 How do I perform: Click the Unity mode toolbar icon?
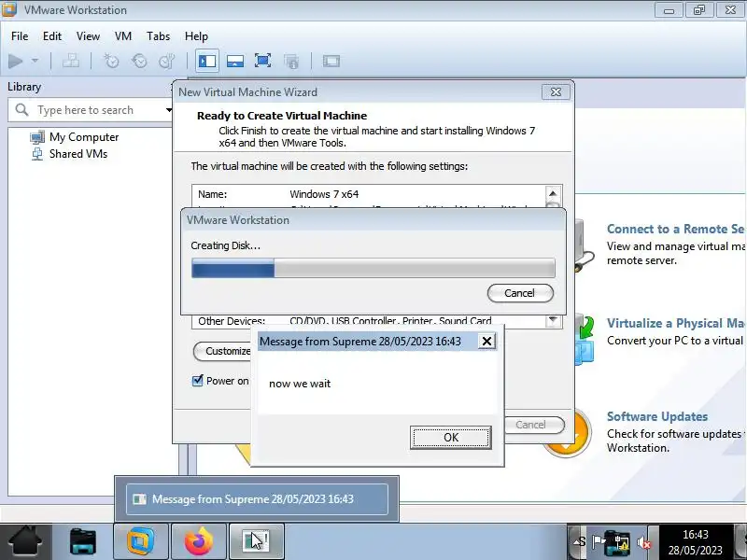point(291,61)
